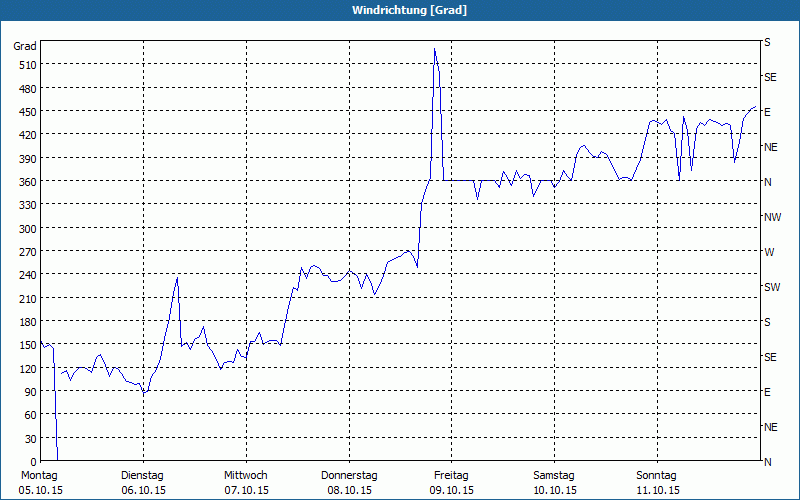The height and width of the screenshot is (500, 800).
Task: Click the 450 y-axis tick label
Action: pyautogui.click(x=28, y=112)
